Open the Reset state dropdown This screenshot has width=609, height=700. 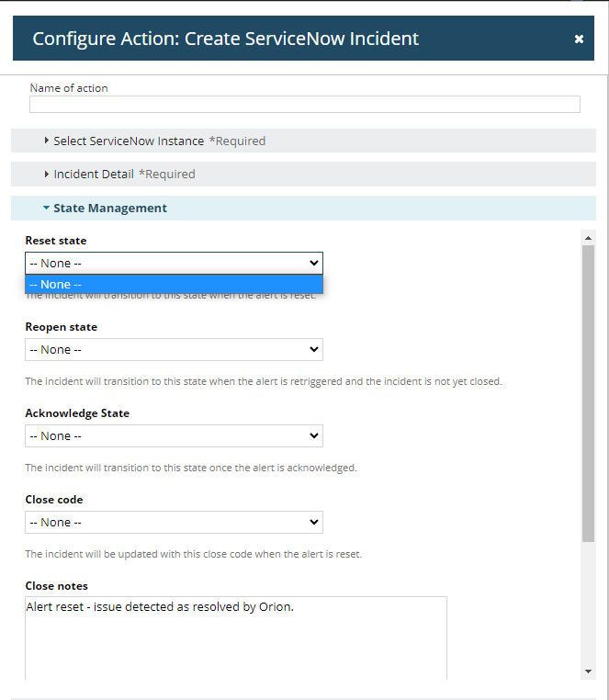[174, 263]
